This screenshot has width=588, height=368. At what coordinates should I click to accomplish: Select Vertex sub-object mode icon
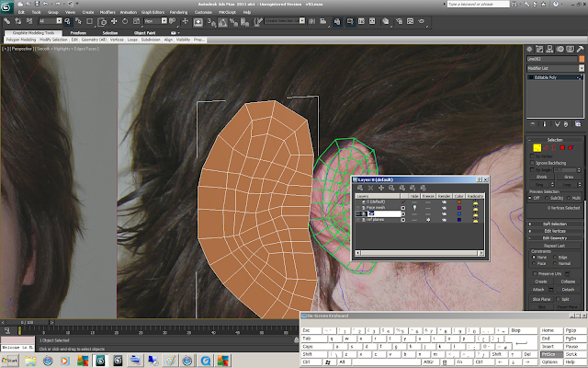click(x=537, y=147)
